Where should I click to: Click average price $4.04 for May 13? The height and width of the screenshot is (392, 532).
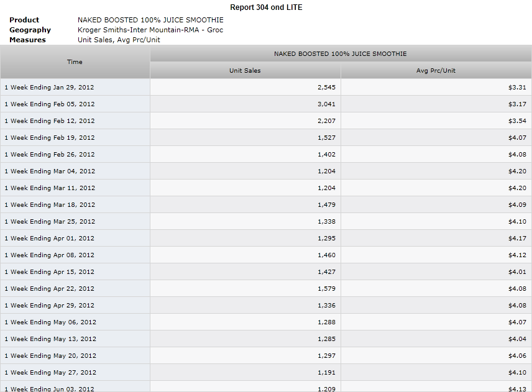[517, 339]
